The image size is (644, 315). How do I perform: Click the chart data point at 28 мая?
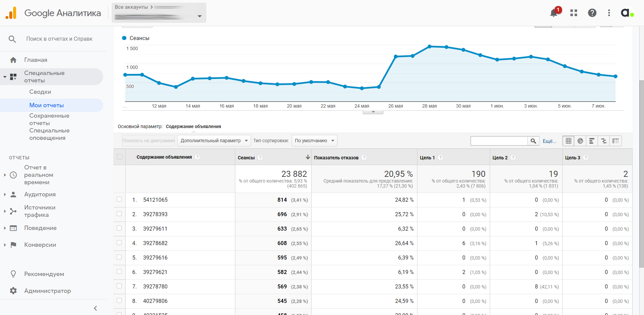[430, 46]
